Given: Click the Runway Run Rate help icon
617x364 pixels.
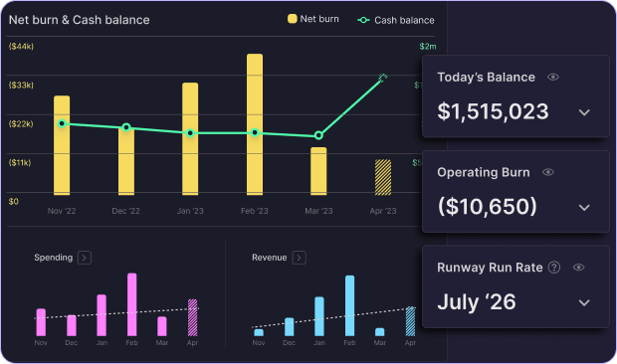Looking at the screenshot, I should (554, 268).
